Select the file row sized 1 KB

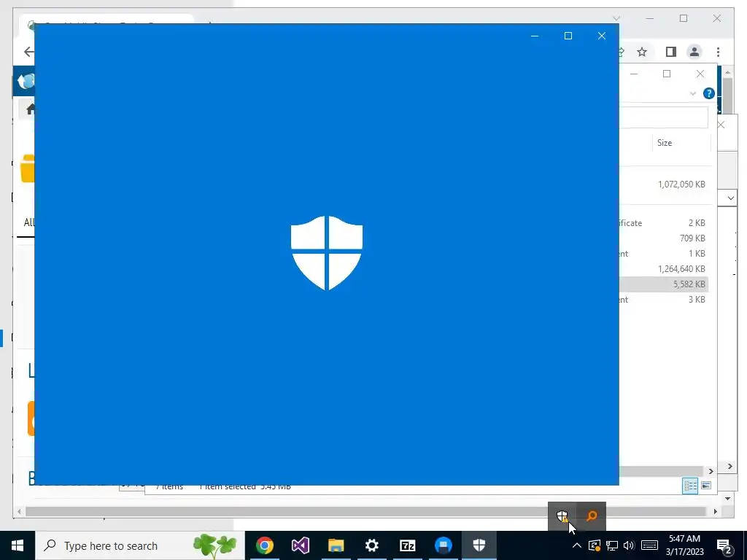pyautogui.click(x=664, y=253)
